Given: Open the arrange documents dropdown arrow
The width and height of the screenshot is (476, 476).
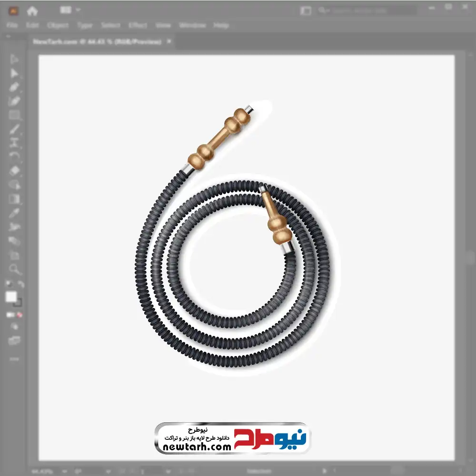Looking at the screenshot, I should click(78, 10).
